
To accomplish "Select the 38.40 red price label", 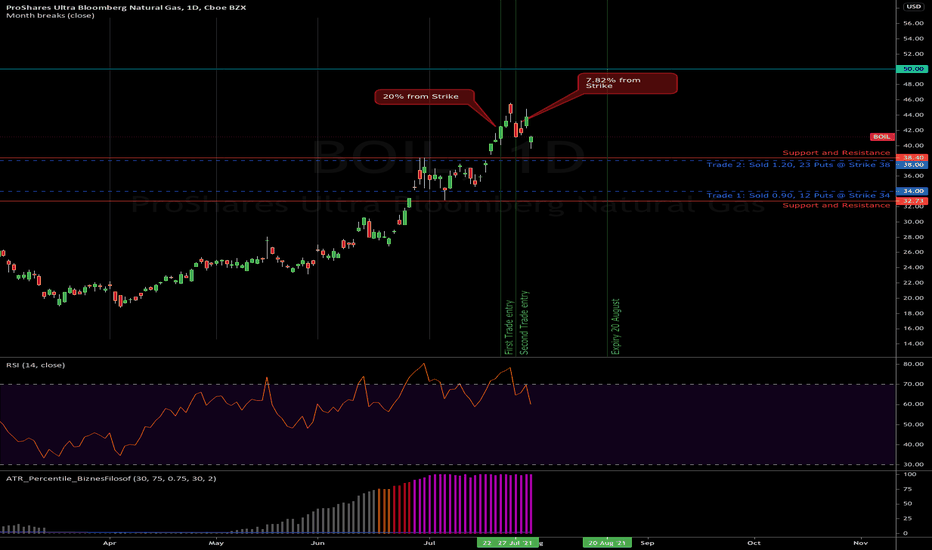I will click(x=912, y=158).
